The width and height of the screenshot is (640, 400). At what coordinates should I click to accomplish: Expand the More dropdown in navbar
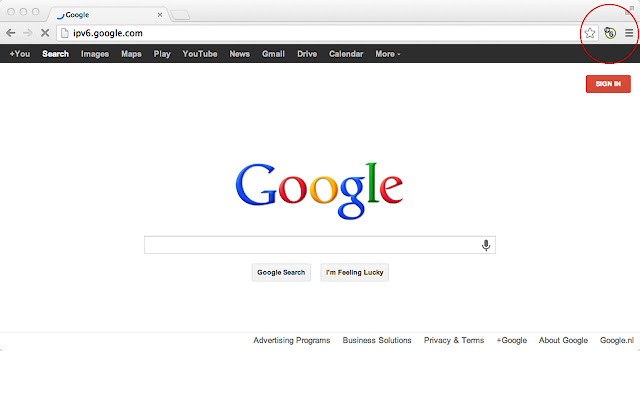pos(388,54)
